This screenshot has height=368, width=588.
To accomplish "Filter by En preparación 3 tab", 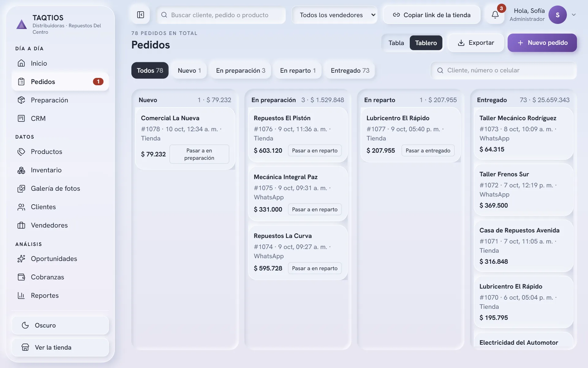I will pos(241,70).
